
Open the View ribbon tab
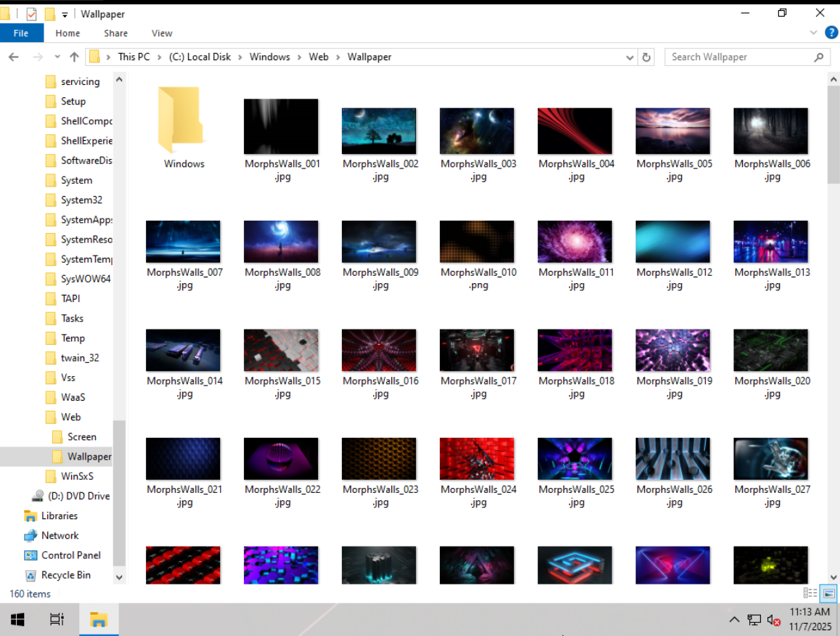point(162,33)
